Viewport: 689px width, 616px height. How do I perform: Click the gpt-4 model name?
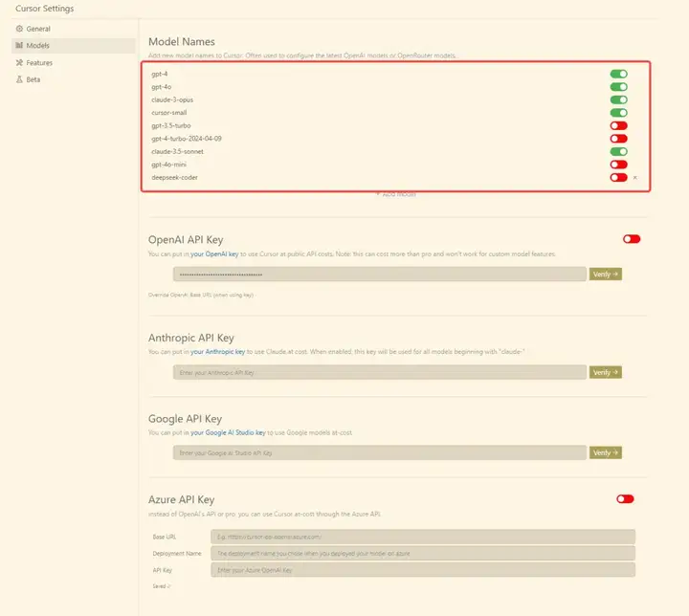pyautogui.click(x=160, y=74)
